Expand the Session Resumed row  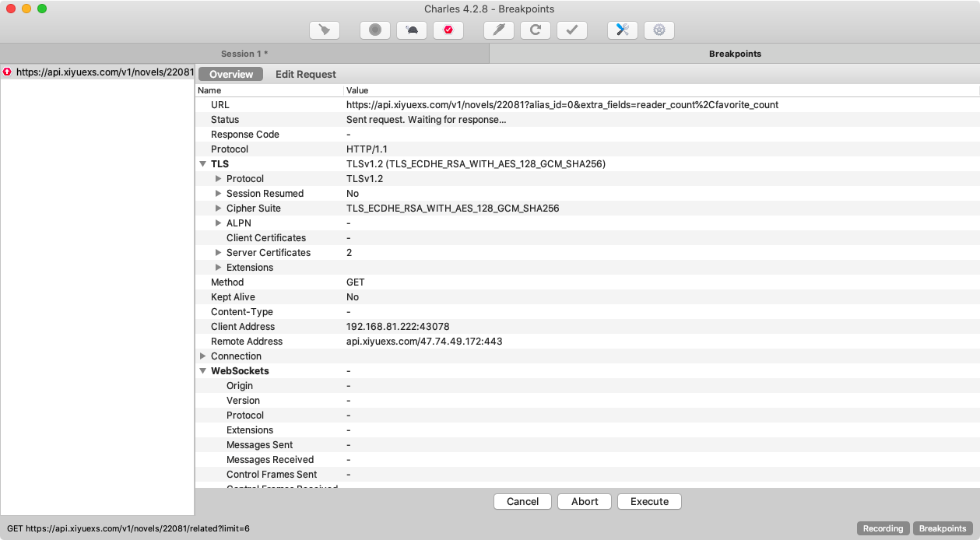219,194
